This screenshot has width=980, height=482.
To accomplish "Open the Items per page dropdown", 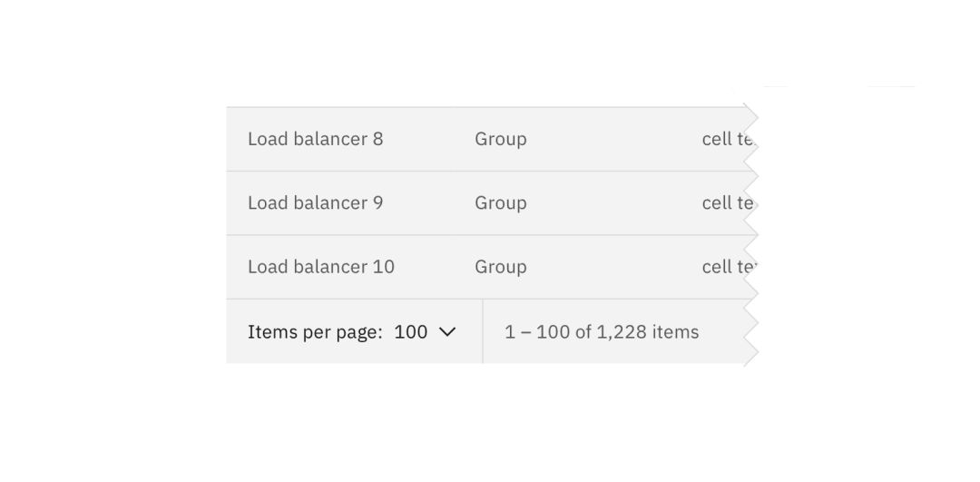I will click(424, 332).
